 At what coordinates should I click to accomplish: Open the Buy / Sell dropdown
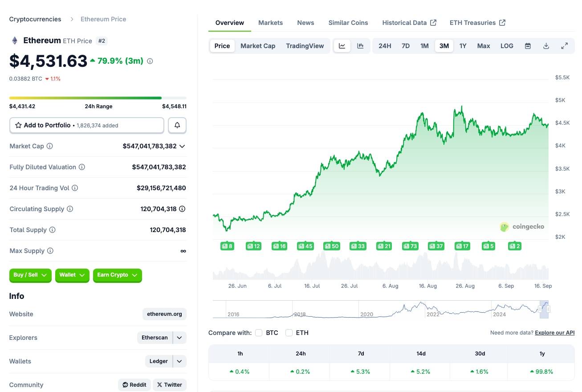[x=30, y=275]
